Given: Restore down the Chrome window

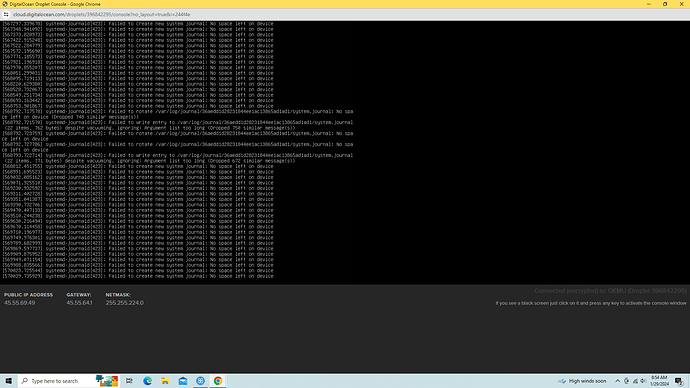Looking at the screenshot, I should pos(665,4).
